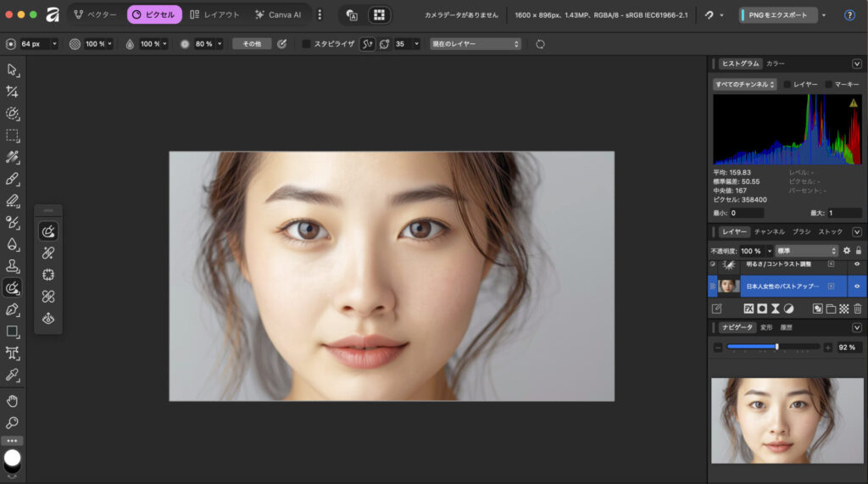Click the gear icon in Layers panel
This screenshot has height=484, width=868.
pyautogui.click(x=846, y=251)
